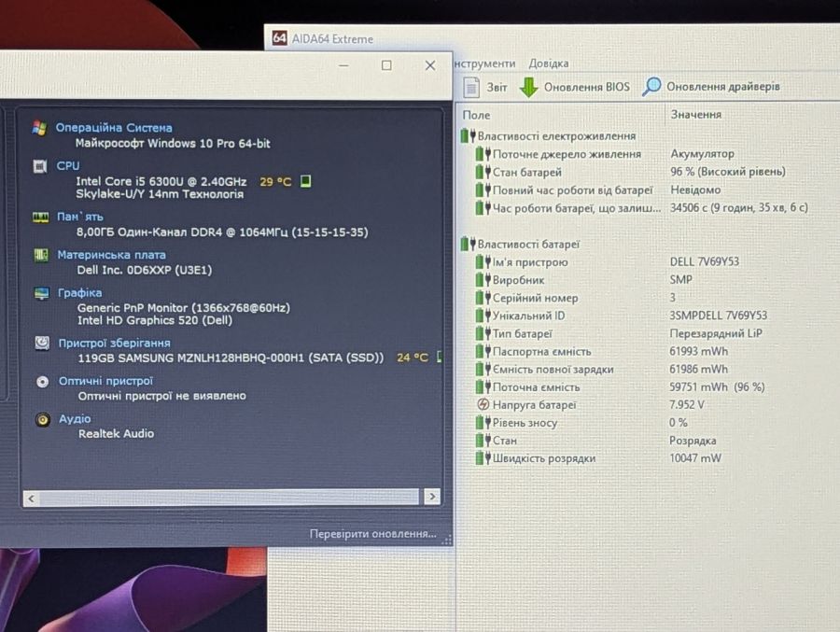
Task: Click the battery icon beside Рівень зносу
Action: [483, 422]
